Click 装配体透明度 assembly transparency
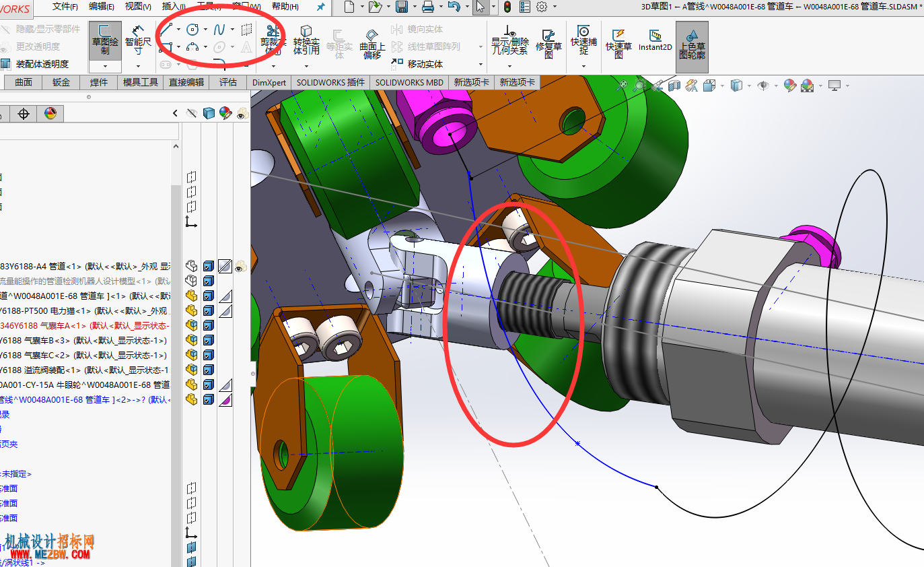The width and height of the screenshot is (924, 567). click(36, 64)
